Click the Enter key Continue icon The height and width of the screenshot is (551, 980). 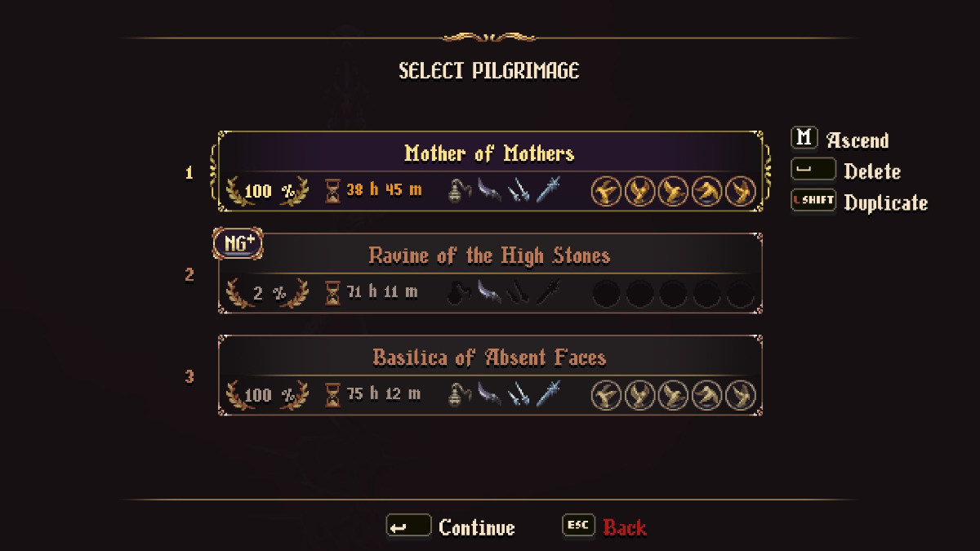click(x=408, y=527)
